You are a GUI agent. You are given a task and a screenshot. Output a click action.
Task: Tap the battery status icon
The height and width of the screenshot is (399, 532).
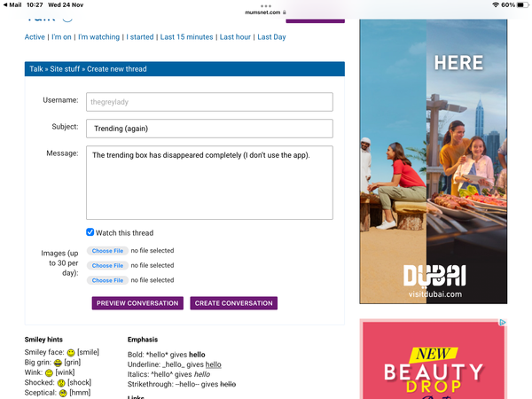coord(521,5)
